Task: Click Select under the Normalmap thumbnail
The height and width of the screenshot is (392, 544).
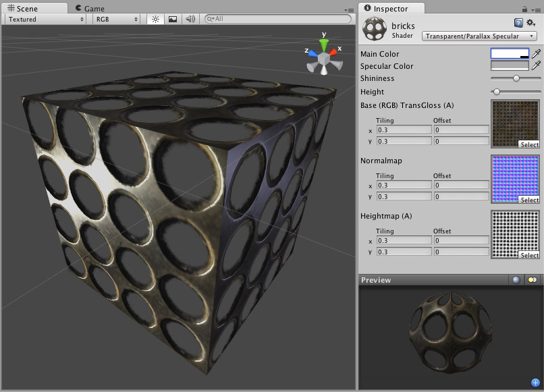Action: (530, 200)
